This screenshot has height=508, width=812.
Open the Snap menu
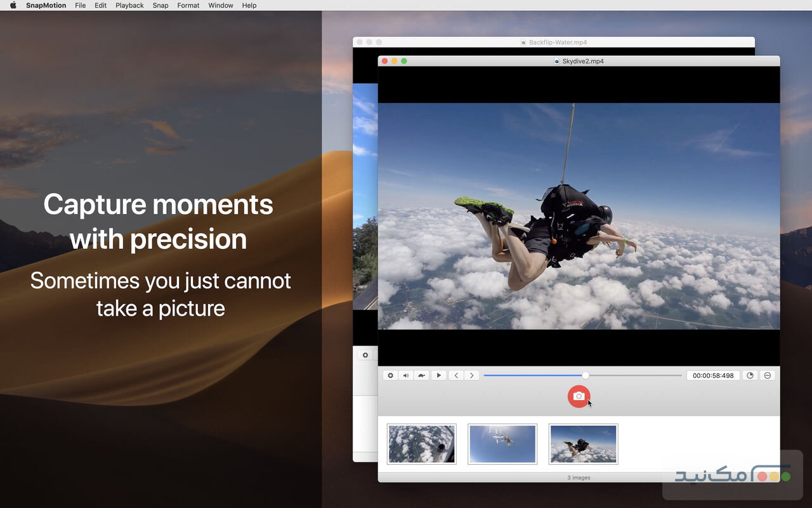pos(160,5)
